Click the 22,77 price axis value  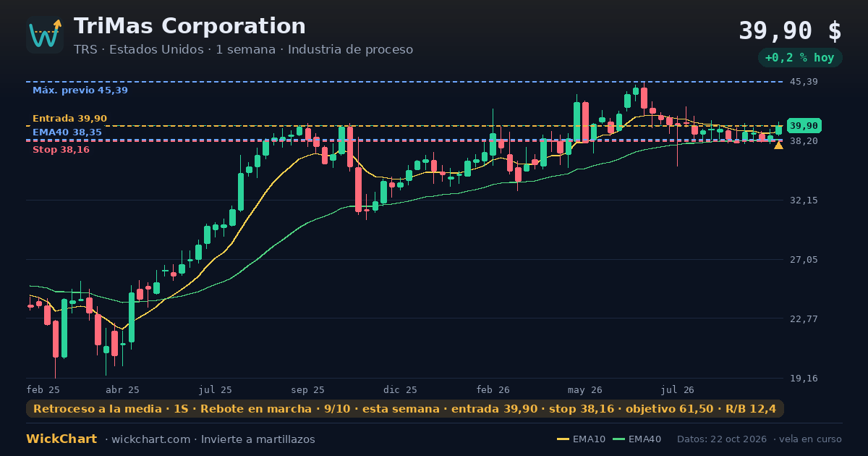(x=804, y=318)
